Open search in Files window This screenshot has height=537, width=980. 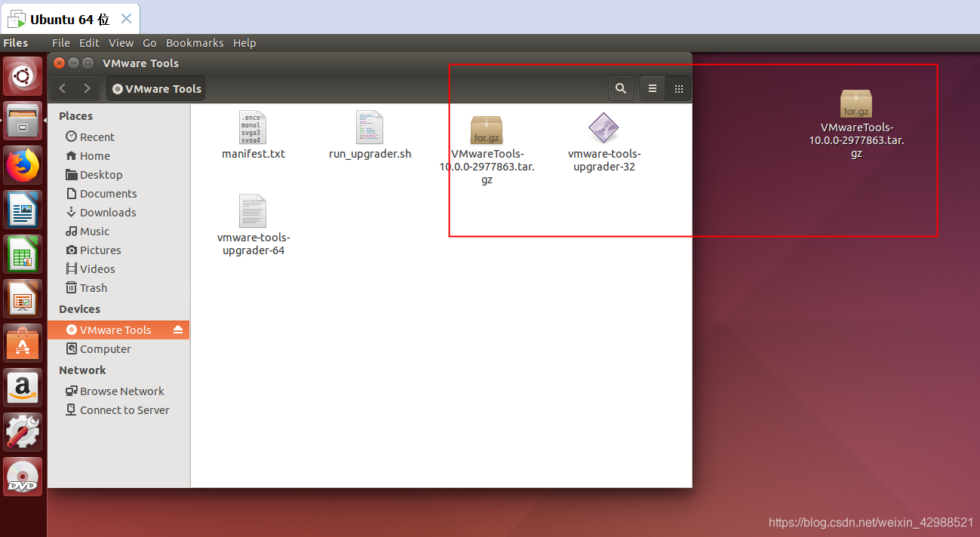[621, 88]
